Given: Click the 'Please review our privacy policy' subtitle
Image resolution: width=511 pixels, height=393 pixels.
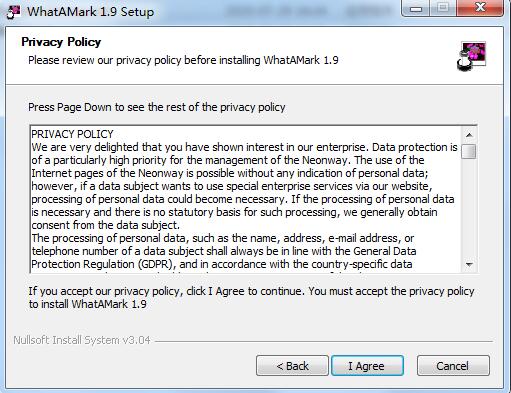Looking at the screenshot, I should point(183,60).
